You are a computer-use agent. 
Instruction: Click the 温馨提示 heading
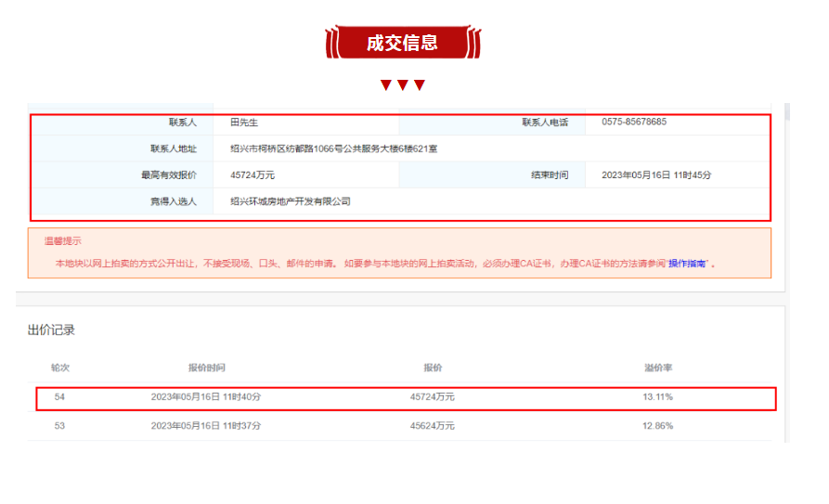click(x=62, y=241)
